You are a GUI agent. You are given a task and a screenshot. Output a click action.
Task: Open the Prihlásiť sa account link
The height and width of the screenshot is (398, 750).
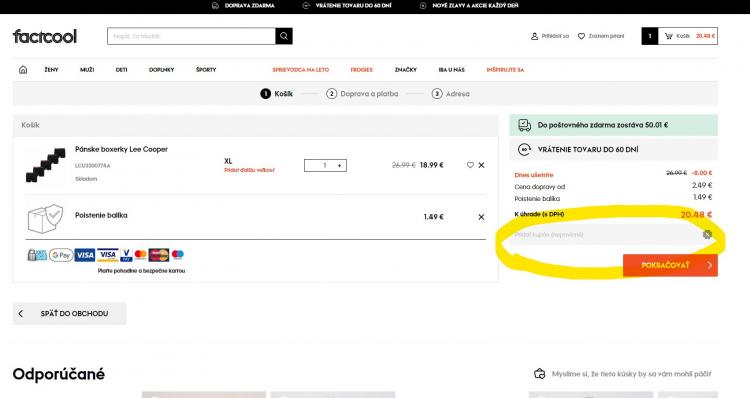coord(550,36)
